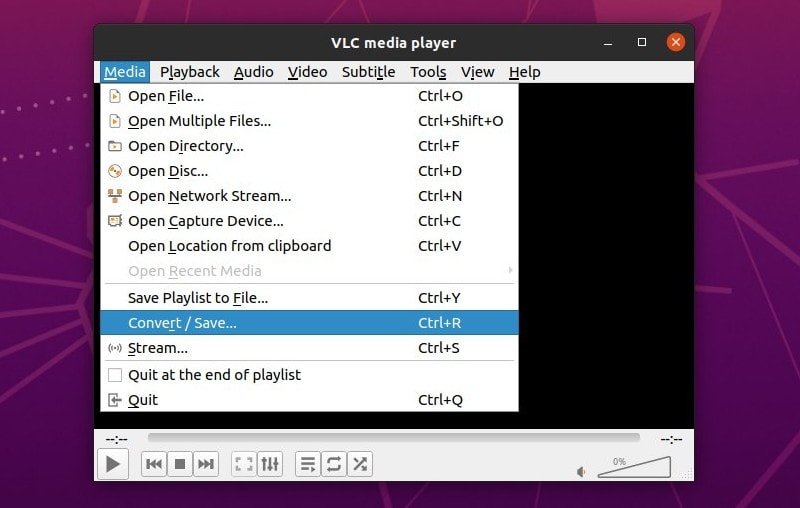Click the network stream icon
Viewport: 800px width, 508px height.
(115, 195)
